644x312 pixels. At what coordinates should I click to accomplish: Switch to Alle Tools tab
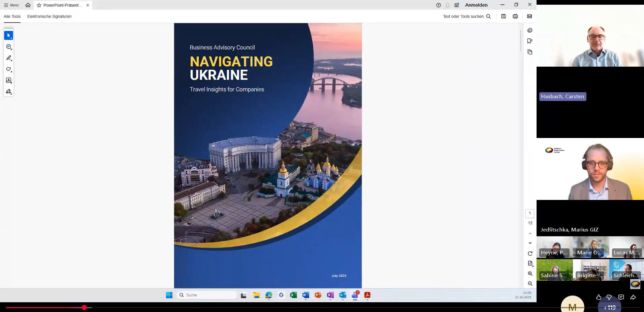(x=12, y=16)
